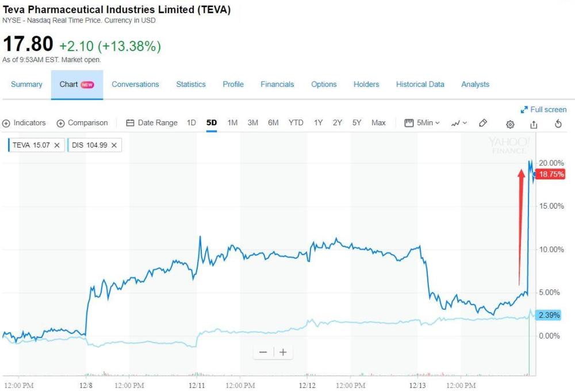Click the 12/11 date axis label
The image size is (575, 392).
[x=197, y=386]
